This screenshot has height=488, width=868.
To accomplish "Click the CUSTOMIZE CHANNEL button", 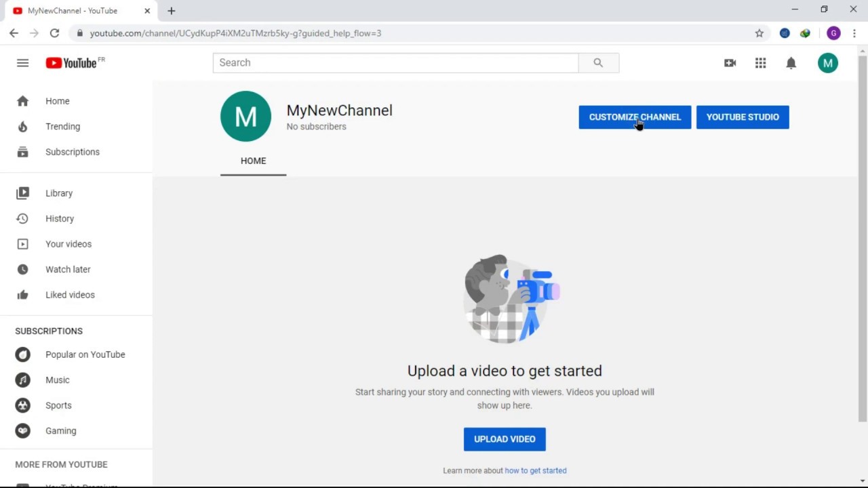I will click(635, 117).
